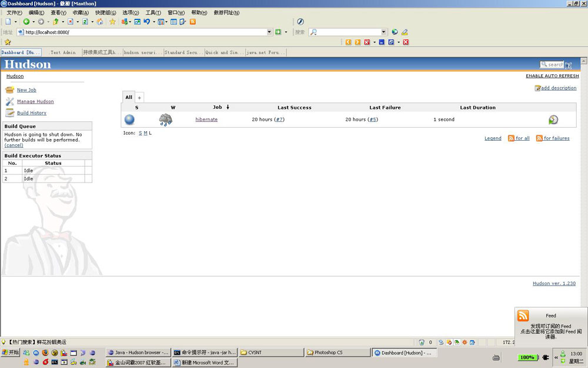
Task: Switch to the Text Admin browser tab
Action: (62, 52)
